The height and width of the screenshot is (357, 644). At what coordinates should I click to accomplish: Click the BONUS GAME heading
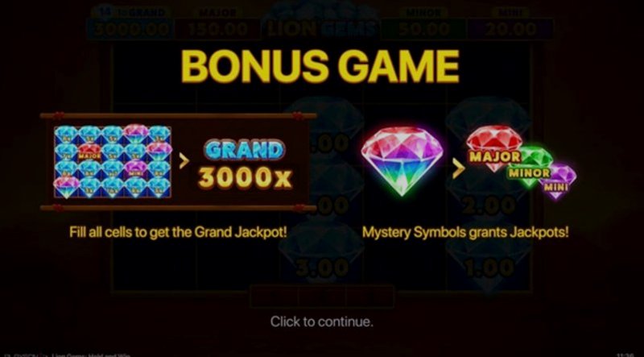point(320,66)
